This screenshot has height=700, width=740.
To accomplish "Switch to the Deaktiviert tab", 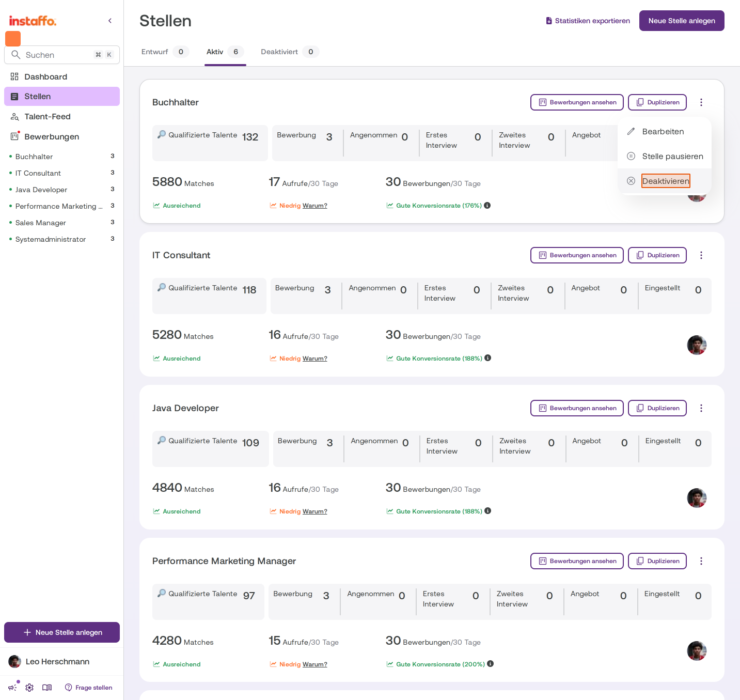I will (290, 52).
